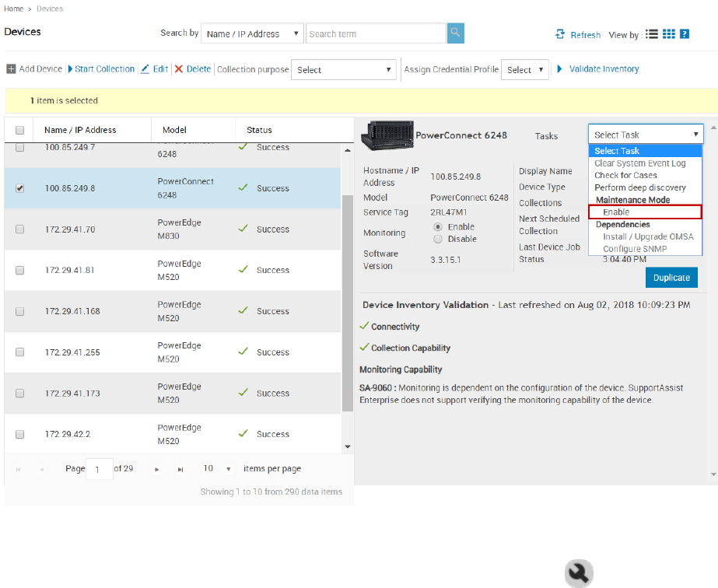Select the Monitoring Disable radio button
The width and height of the screenshot is (718, 588).
click(438, 239)
